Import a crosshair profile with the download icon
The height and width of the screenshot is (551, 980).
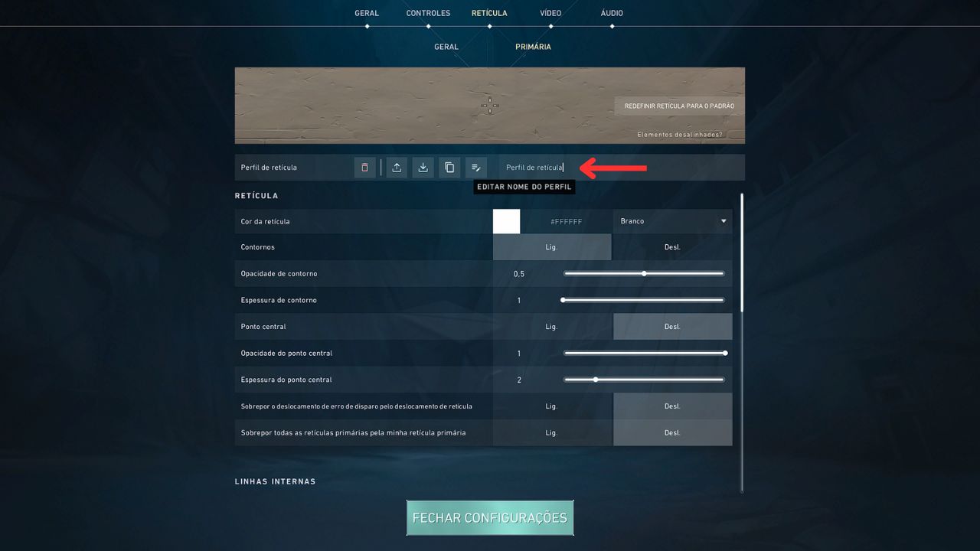423,167
